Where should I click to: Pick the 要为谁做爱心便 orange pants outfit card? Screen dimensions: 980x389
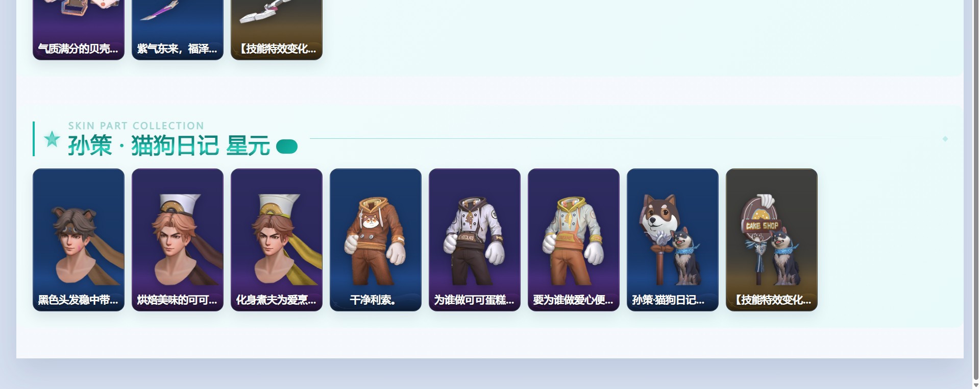coord(574,239)
